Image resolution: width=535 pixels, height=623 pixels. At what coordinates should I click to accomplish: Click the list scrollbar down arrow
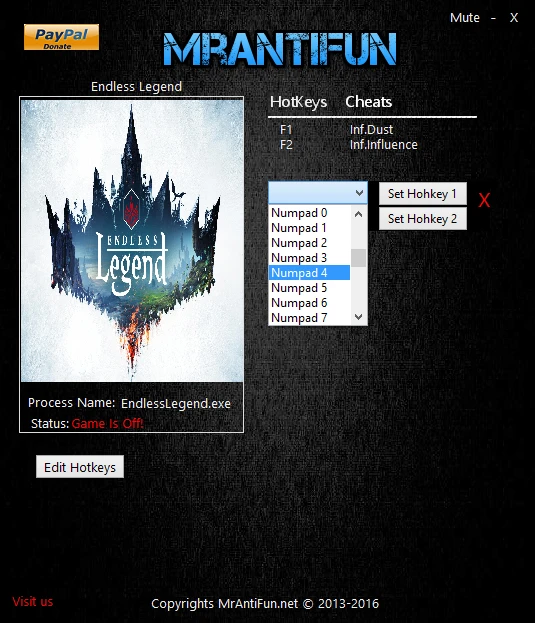(359, 317)
